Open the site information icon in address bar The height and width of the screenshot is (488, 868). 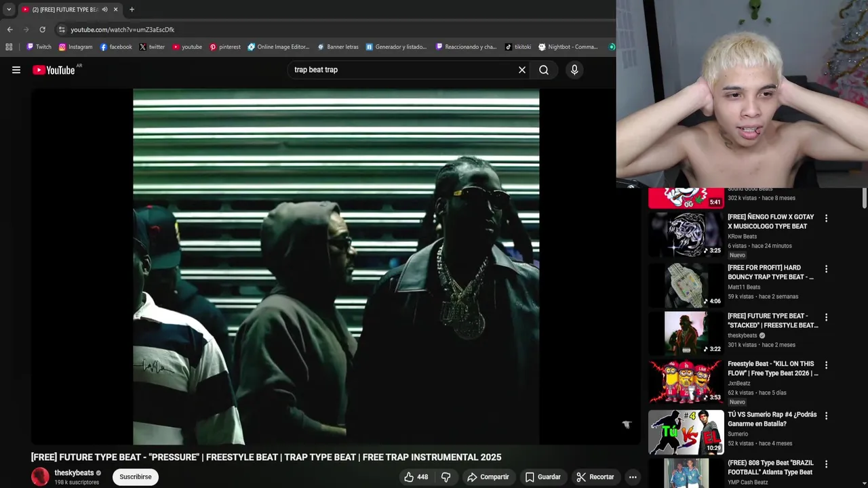62,30
